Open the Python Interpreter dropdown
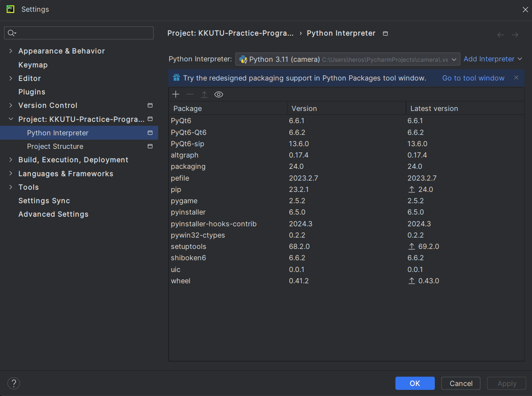Screen dimensions: 532x396 tap(348, 59)
